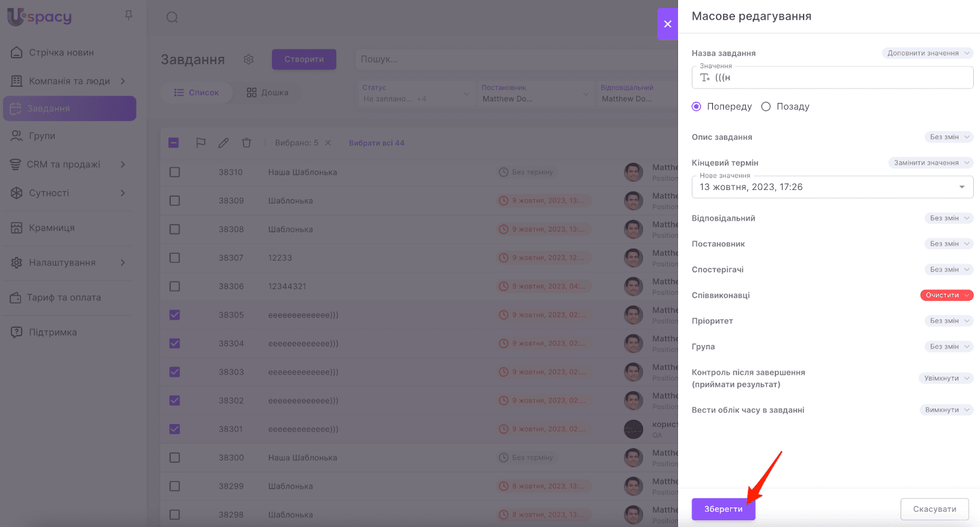Open Тариф та оплата page
The width and height of the screenshot is (980, 527).
click(x=64, y=298)
